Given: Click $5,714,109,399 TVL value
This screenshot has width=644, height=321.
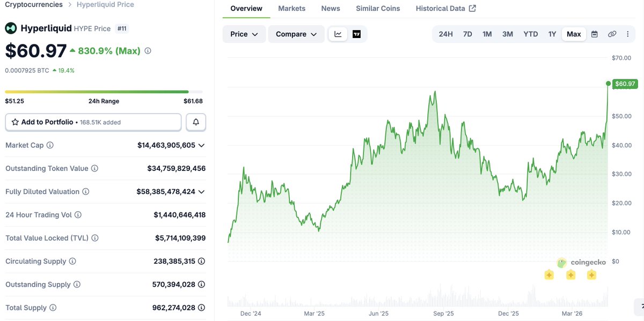Looking at the screenshot, I should [180, 238].
